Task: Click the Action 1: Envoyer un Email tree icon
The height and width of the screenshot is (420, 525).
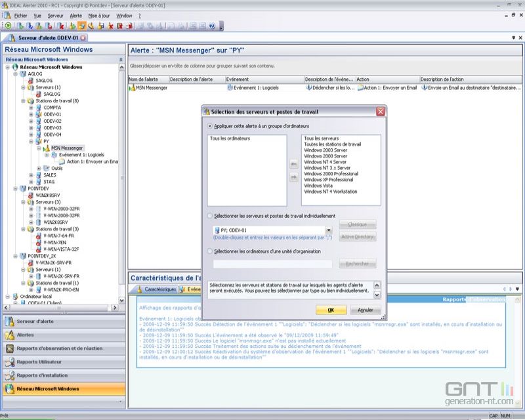Action: (x=62, y=161)
